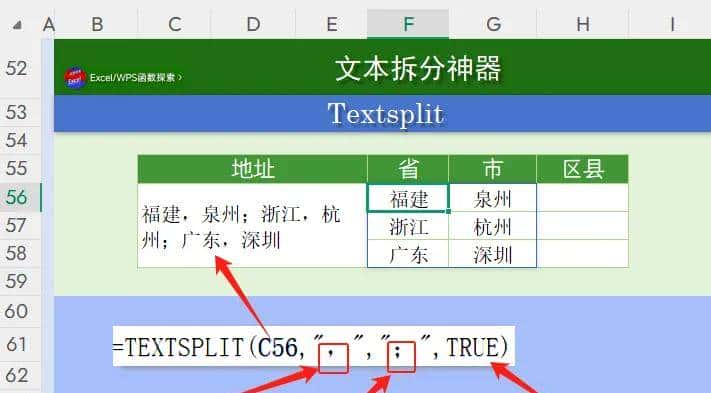This screenshot has height=393, width=711.
Task: Select column A header
Action: (x=49, y=24)
